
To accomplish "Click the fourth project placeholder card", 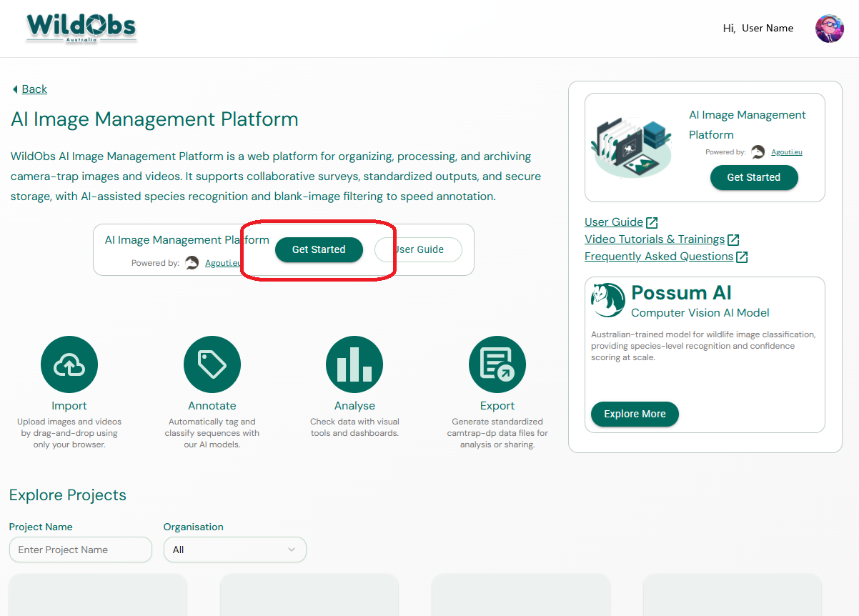I will coord(733,595).
